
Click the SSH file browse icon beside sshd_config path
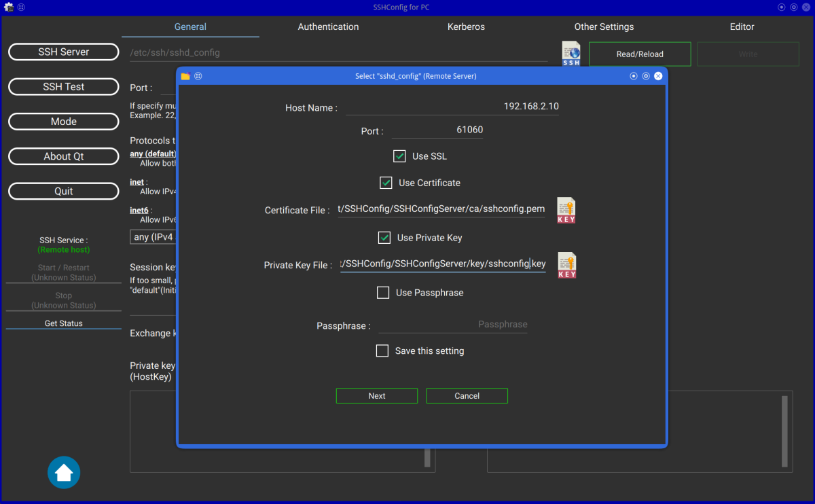point(571,54)
